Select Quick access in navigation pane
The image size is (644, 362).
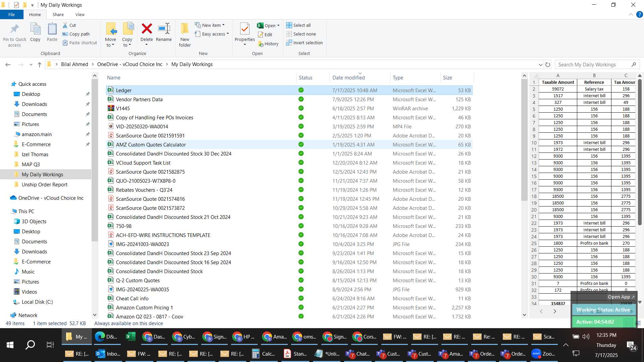[x=32, y=84]
